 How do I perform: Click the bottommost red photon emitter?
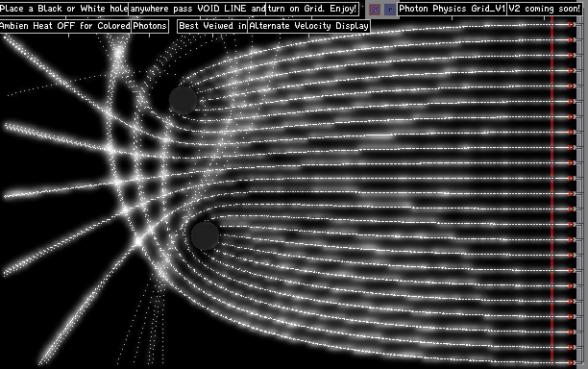tap(571, 362)
